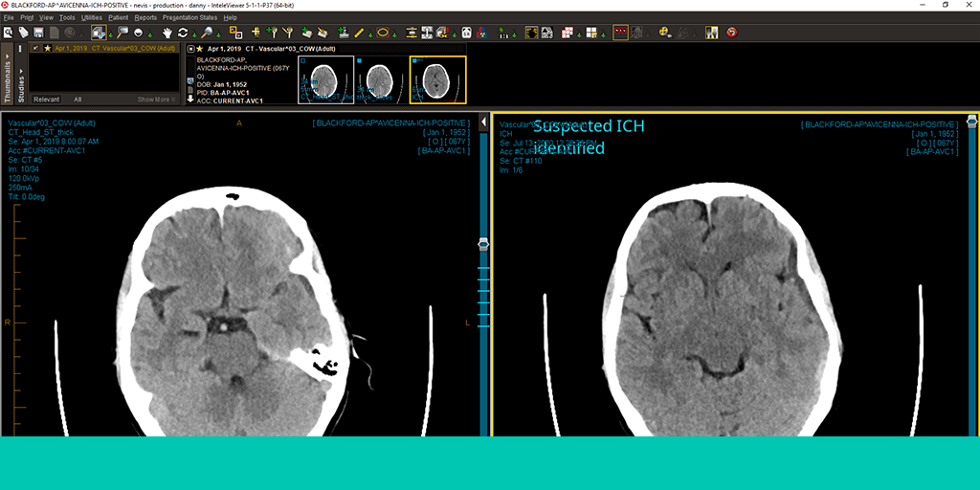
Task: Open the Reports menu
Action: pyautogui.click(x=145, y=17)
